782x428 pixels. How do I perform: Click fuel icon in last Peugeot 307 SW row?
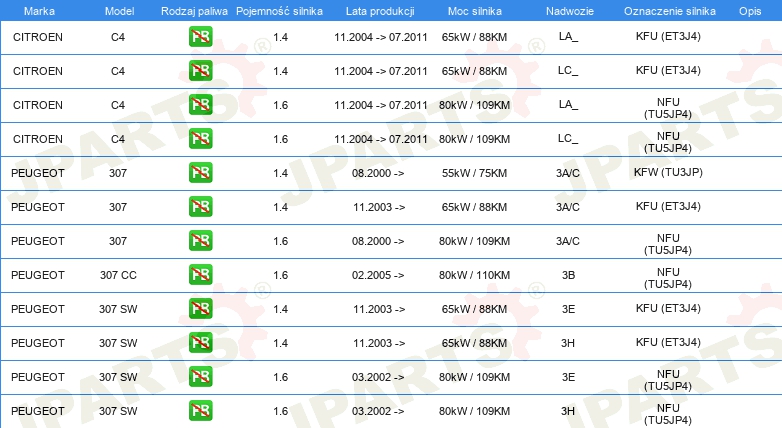point(200,411)
